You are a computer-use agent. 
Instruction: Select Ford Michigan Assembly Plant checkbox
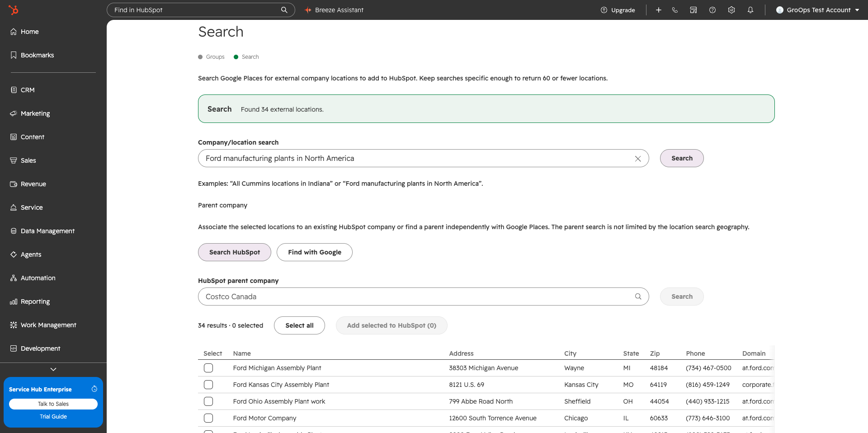pos(208,368)
